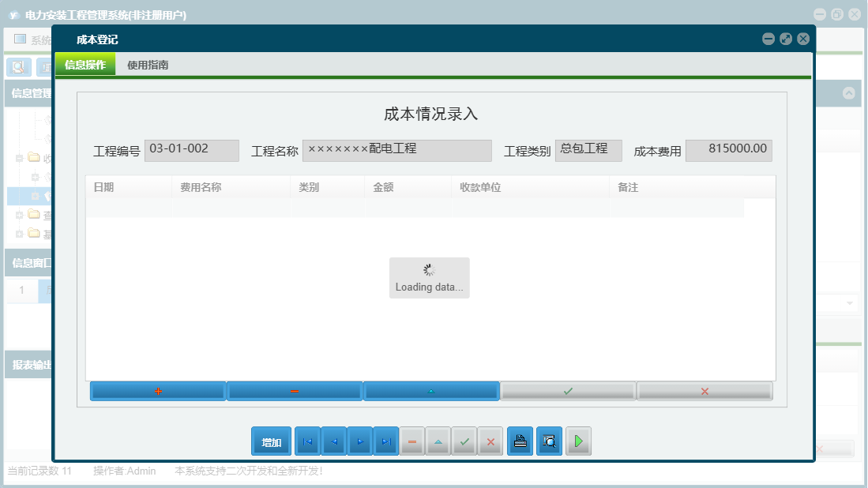
Task: Click the green run arrow icon
Action: point(577,441)
